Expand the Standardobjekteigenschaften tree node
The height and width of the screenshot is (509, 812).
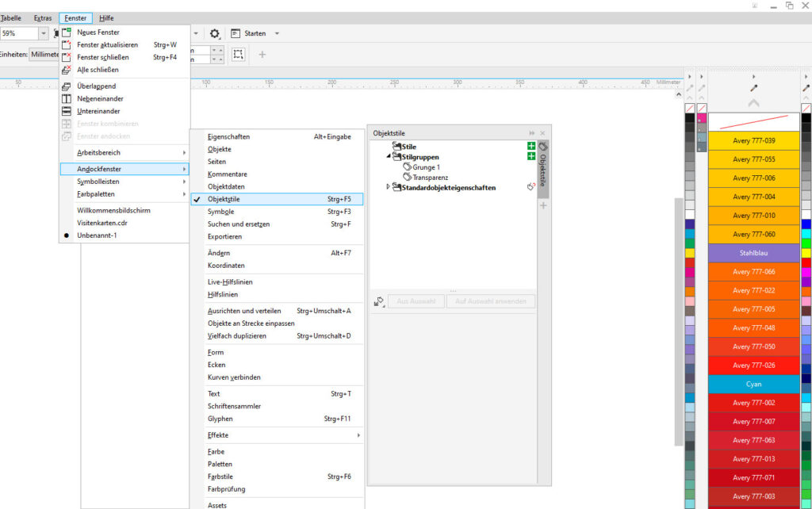pyautogui.click(x=388, y=186)
